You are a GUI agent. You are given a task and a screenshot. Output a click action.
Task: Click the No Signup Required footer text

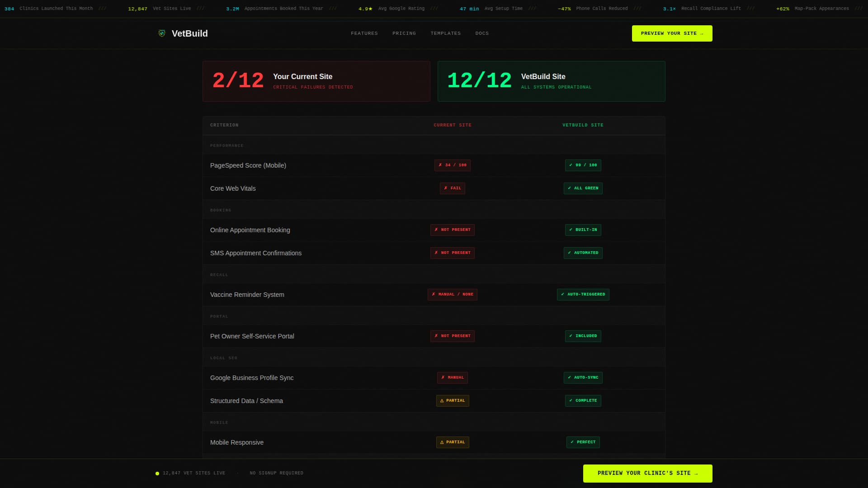(x=277, y=473)
